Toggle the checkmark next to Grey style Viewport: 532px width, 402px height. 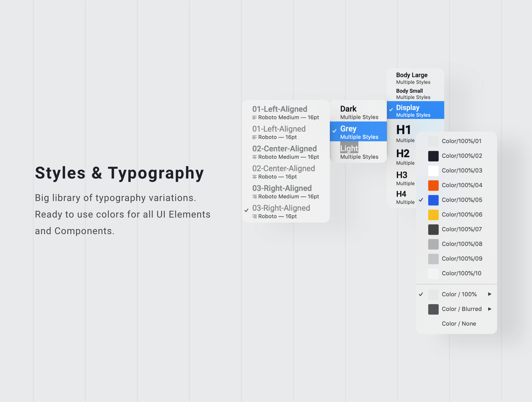pyautogui.click(x=334, y=131)
